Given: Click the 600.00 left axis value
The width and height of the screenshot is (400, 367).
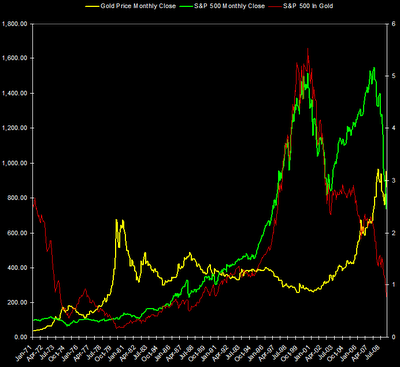Looking at the screenshot, I should tap(17, 233).
